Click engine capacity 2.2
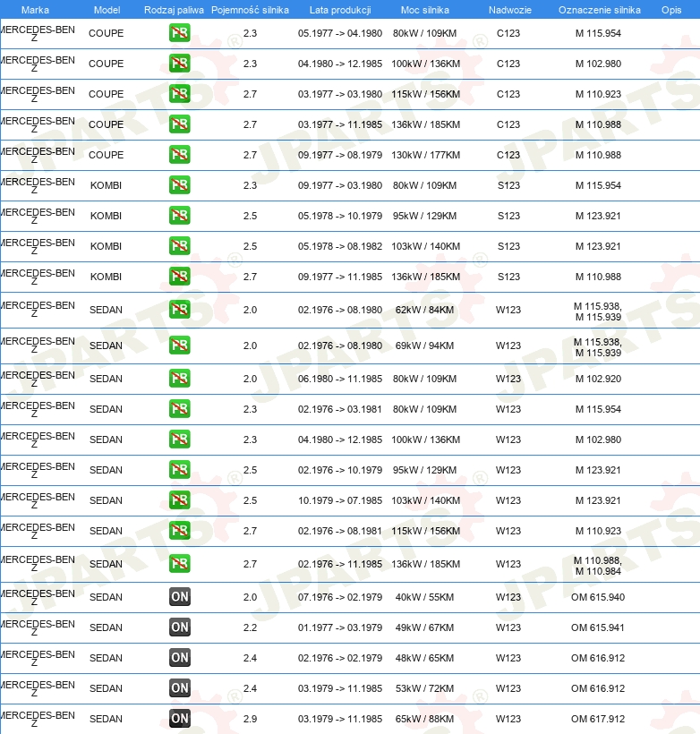This screenshot has width=700, height=734. [250, 627]
